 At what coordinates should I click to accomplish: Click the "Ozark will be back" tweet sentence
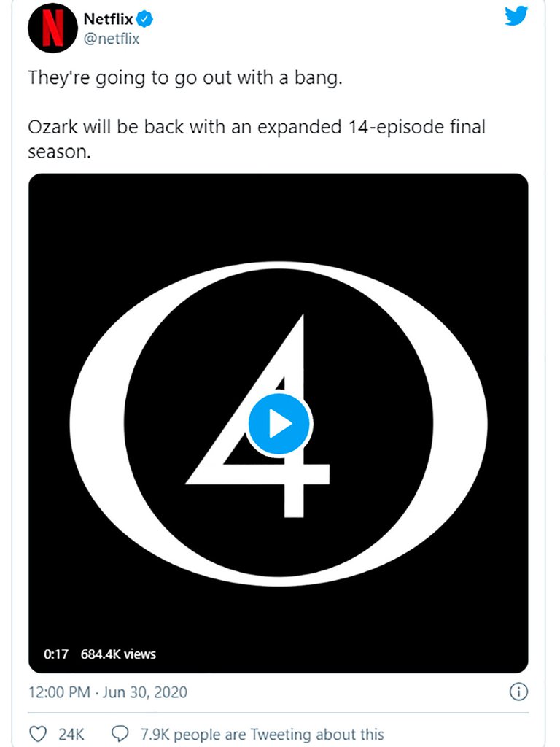click(256, 126)
